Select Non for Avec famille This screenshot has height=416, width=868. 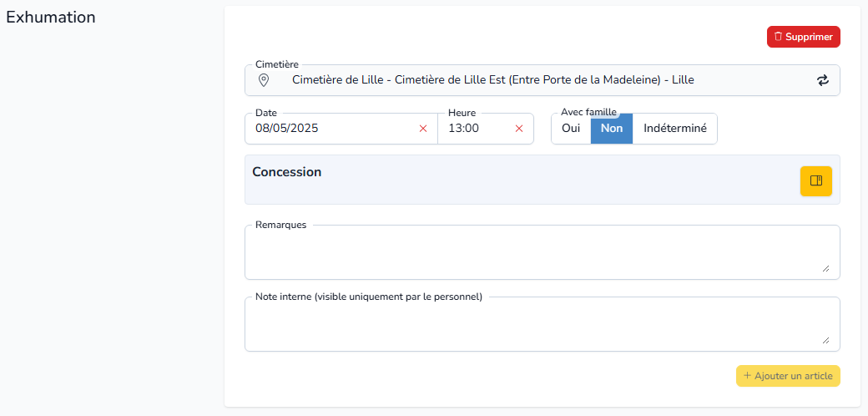[x=612, y=129]
